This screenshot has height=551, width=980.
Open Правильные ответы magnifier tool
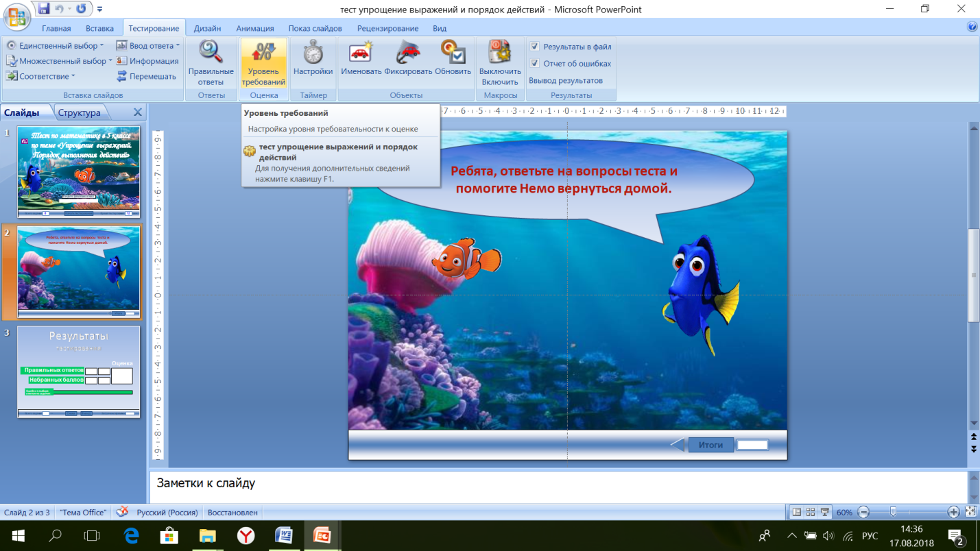click(x=211, y=62)
